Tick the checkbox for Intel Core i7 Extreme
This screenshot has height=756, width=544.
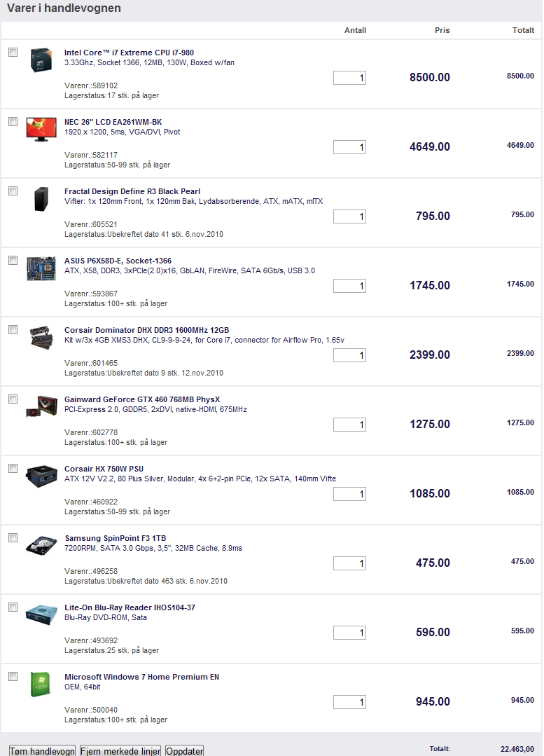[13, 52]
